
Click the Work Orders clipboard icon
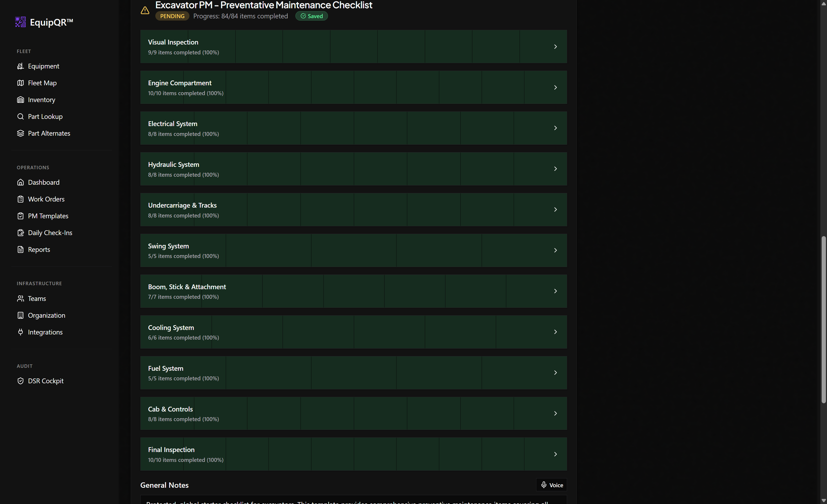pos(21,199)
